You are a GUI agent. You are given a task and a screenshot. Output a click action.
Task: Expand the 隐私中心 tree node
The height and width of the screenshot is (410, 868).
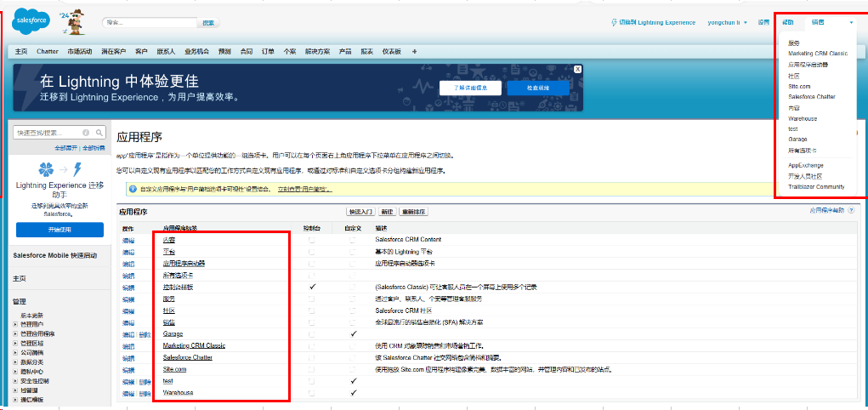pyautogui.click(x=15, y=371)
